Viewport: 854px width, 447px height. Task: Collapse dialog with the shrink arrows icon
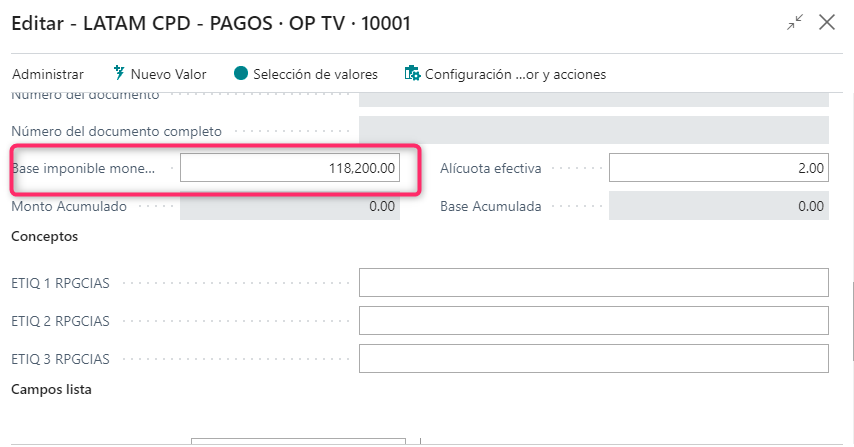[795, 22]
